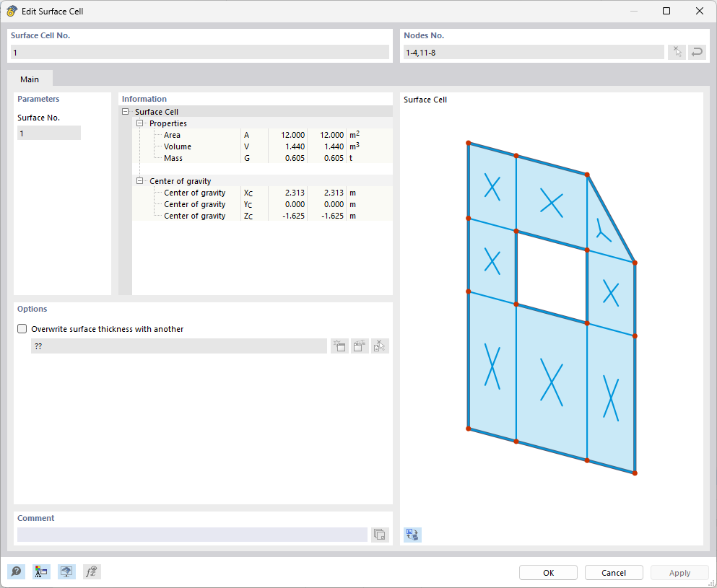Open the rendering view options

66,571
